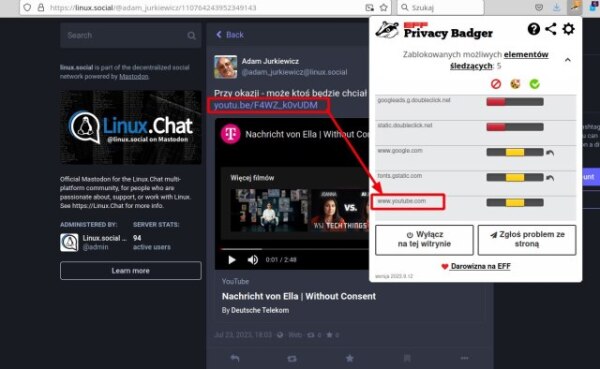Click www.google.com domain text
The height and width of the screenshot is (369, 600).
pyautogui.click(x=400, y=151)
